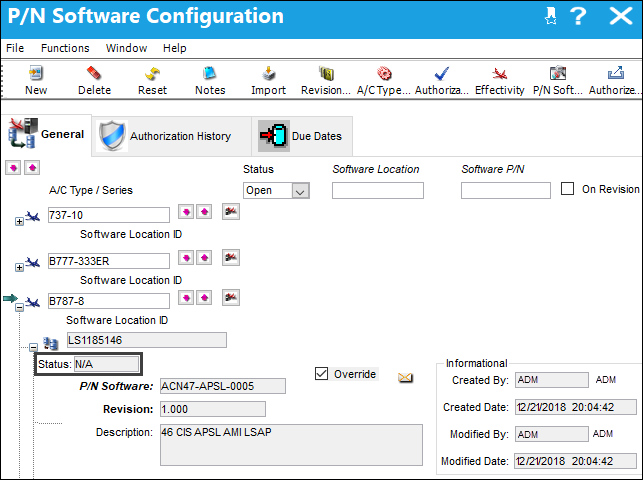Uncheck the Override checkbox

(322, 373)
